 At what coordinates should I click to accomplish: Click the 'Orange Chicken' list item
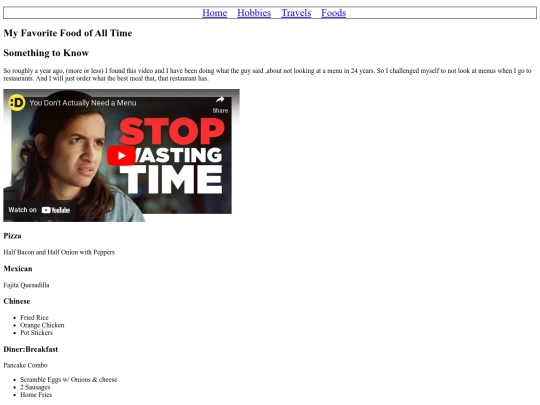click(42, 325)
